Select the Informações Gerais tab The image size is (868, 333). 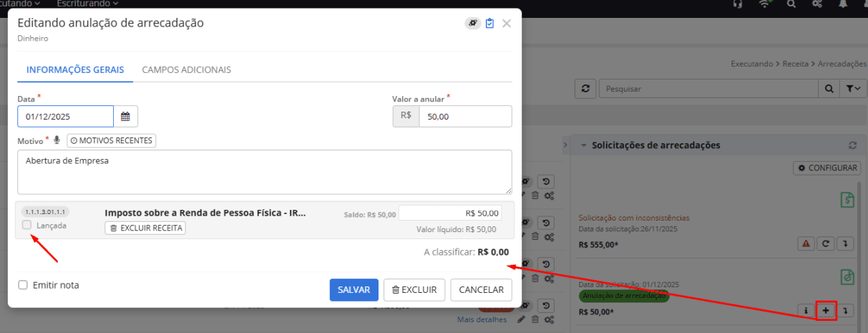(75, 69)
